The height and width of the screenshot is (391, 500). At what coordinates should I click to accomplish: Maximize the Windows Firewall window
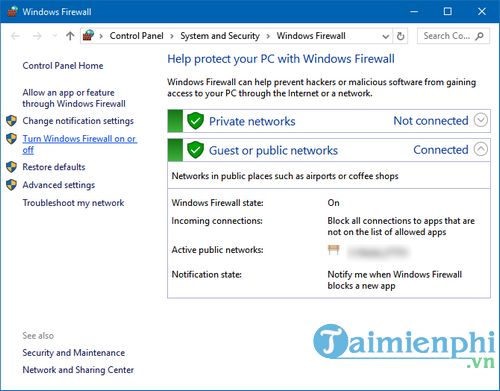coord(448,12)
